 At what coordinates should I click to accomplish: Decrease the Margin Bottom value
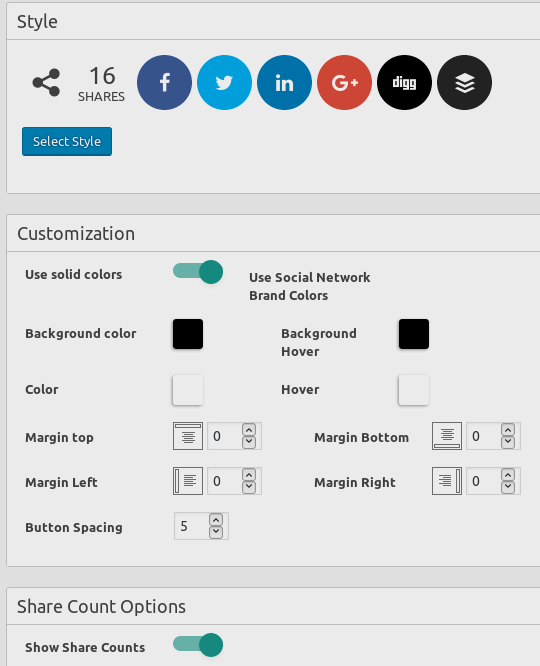point(508,442)
